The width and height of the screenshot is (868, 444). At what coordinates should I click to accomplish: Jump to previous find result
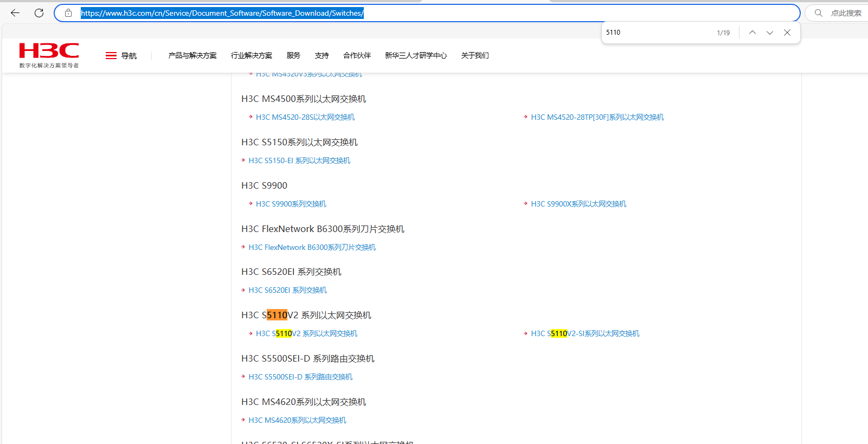753,33
